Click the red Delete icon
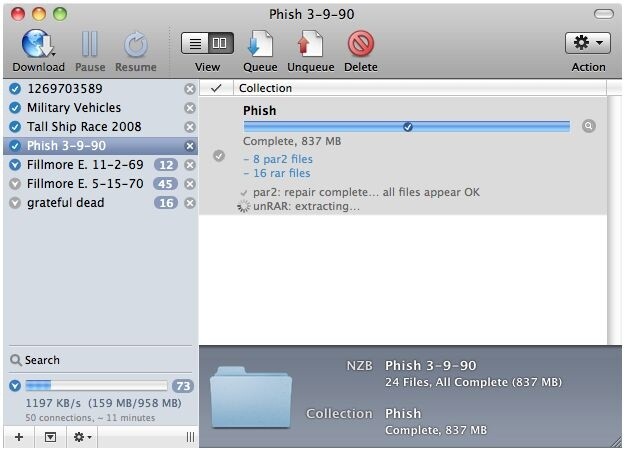The width and height of the screenshot is (625, 450). pos(361,43)
